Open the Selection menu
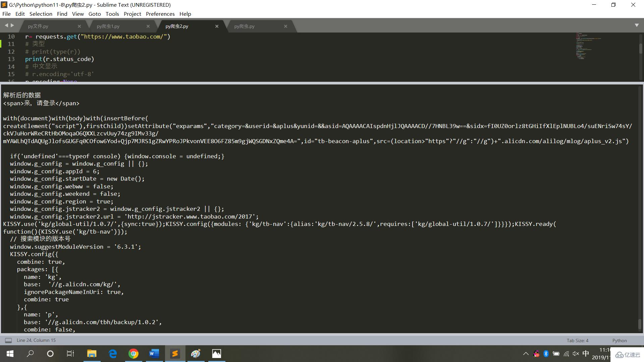Viewport: 644px width, 362px height. 41,14
